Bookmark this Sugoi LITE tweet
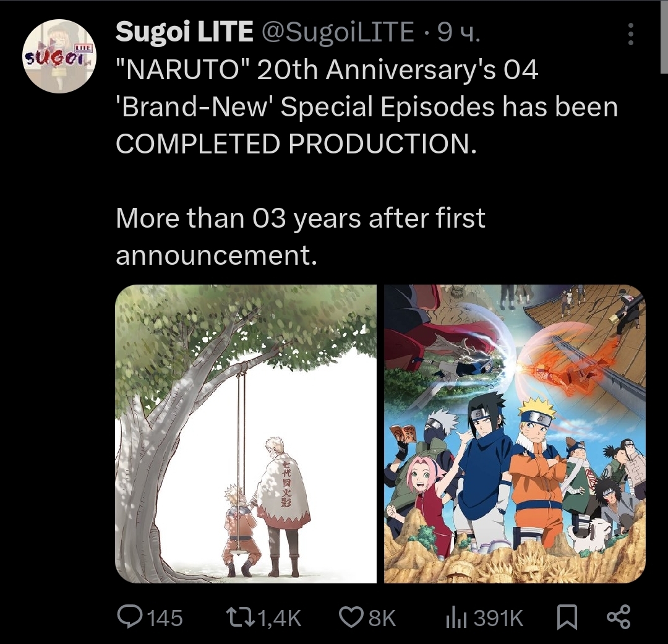The image size is (668, 644). pyautogui.click(x=567, y=617)
